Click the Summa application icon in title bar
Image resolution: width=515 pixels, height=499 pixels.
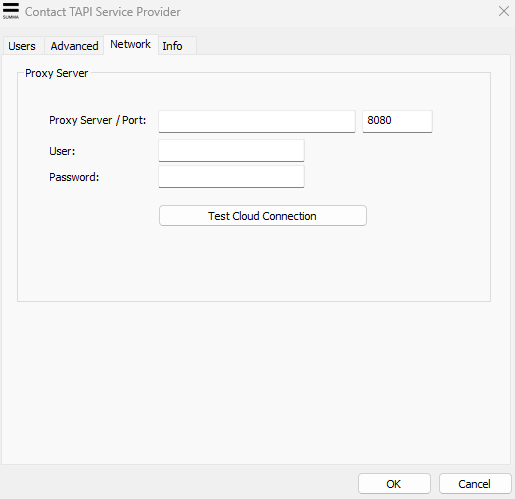click(11, 11)
